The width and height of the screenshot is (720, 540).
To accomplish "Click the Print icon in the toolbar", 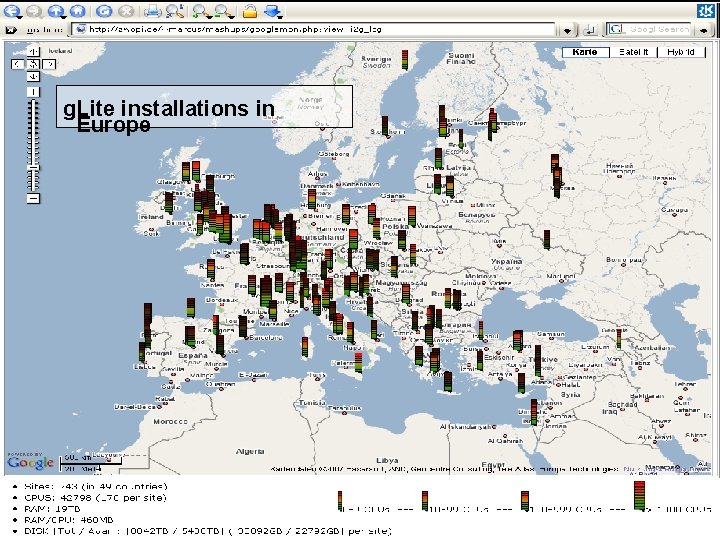I will click(153, 11).
